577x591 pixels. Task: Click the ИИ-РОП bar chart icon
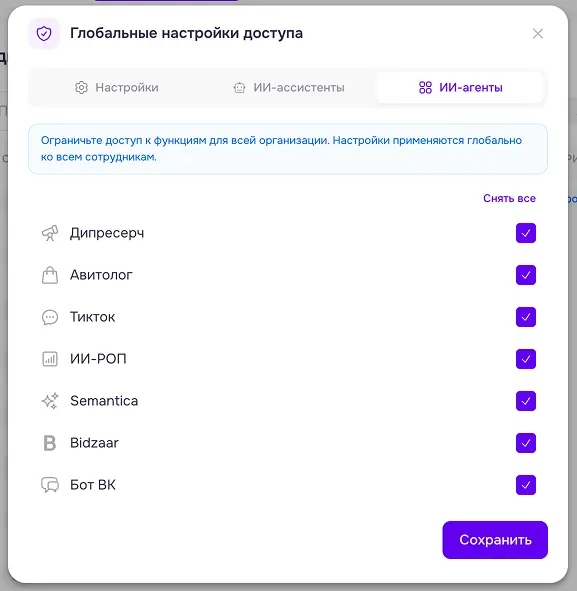point(50,359)
